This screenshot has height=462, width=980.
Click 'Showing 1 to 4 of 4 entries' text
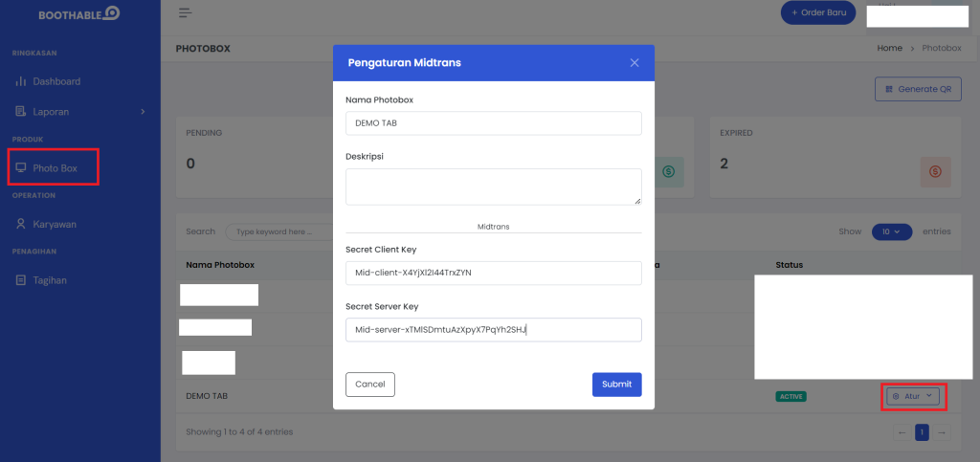pos(239,431)
